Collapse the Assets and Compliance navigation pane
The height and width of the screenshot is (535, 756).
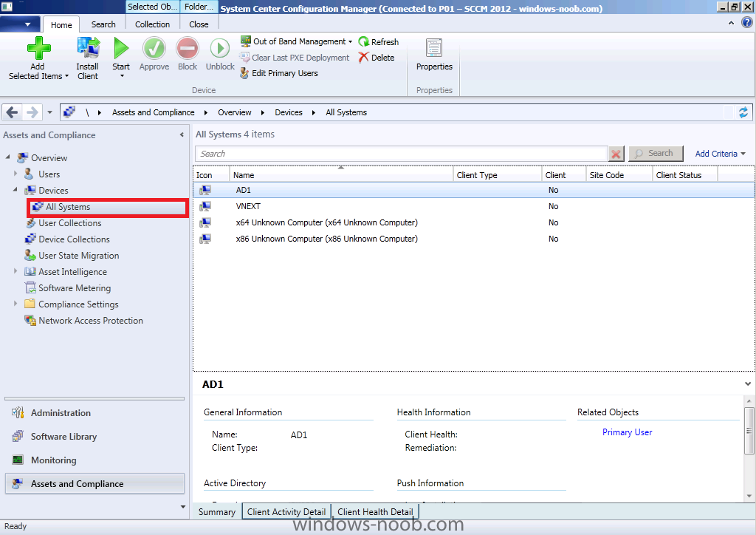coord(182,135)
